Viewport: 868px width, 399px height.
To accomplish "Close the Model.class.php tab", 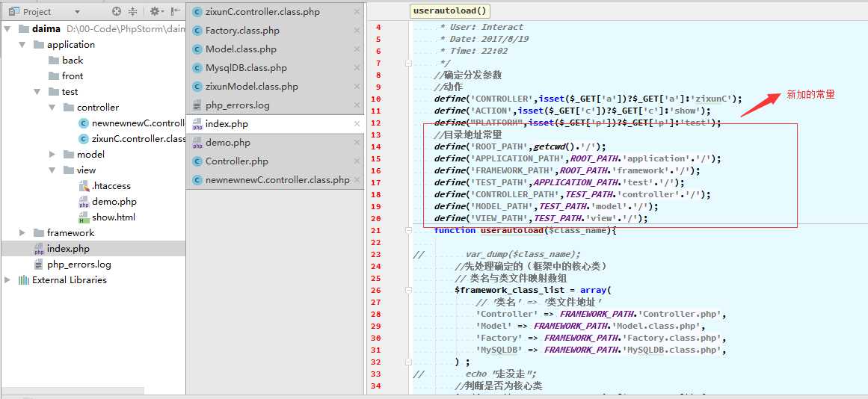I will click(x=357, y=49).
